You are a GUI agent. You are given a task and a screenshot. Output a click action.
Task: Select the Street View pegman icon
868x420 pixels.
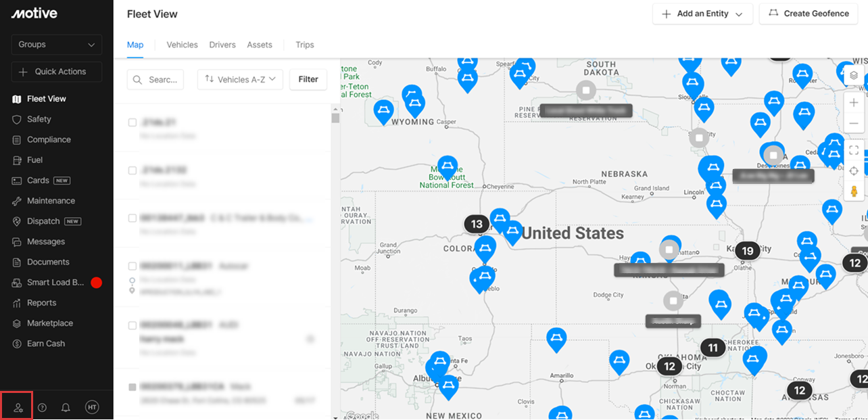(x=854, y=191)
